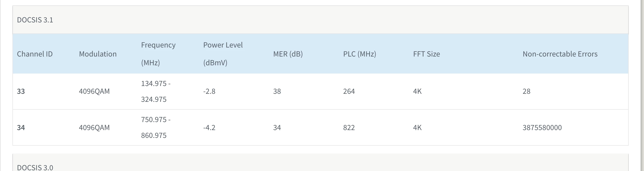Viewport: 644px width, 171px height.
Task: Click the Non-correctable Errors column header
Action: (560, 54)
